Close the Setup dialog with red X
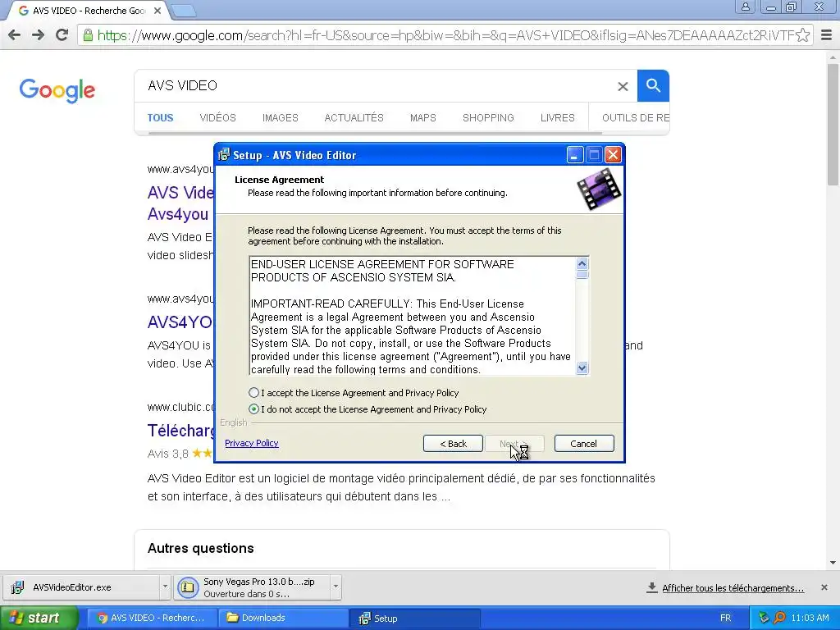The image size is (840, 630). [613, 155]
